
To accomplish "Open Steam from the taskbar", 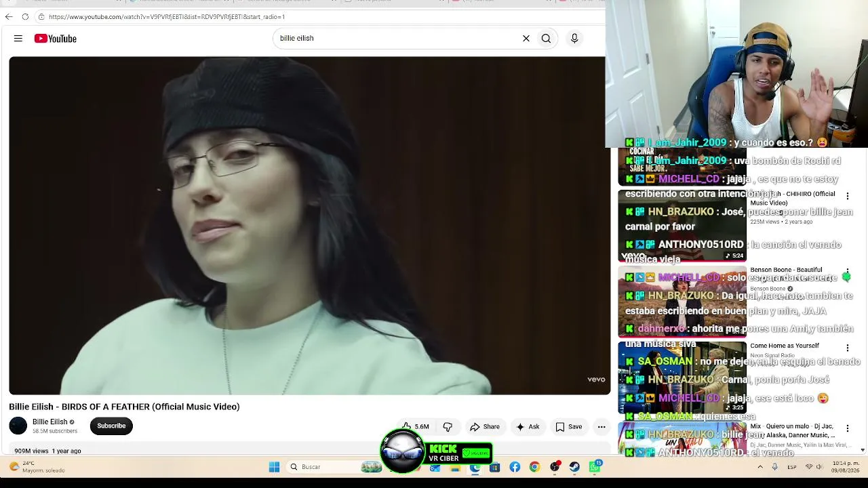I will click(574, 467).
